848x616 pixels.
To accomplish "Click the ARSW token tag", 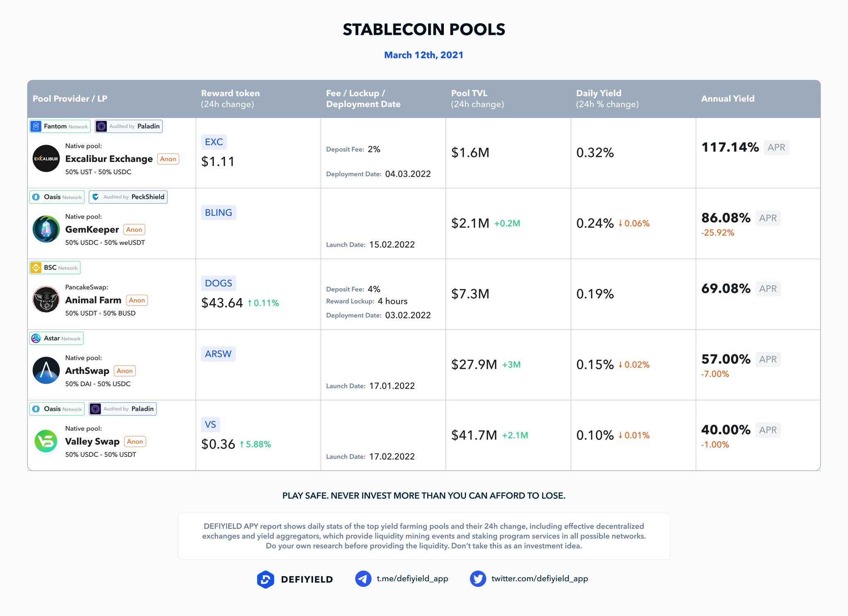I will tap(218, 354).
